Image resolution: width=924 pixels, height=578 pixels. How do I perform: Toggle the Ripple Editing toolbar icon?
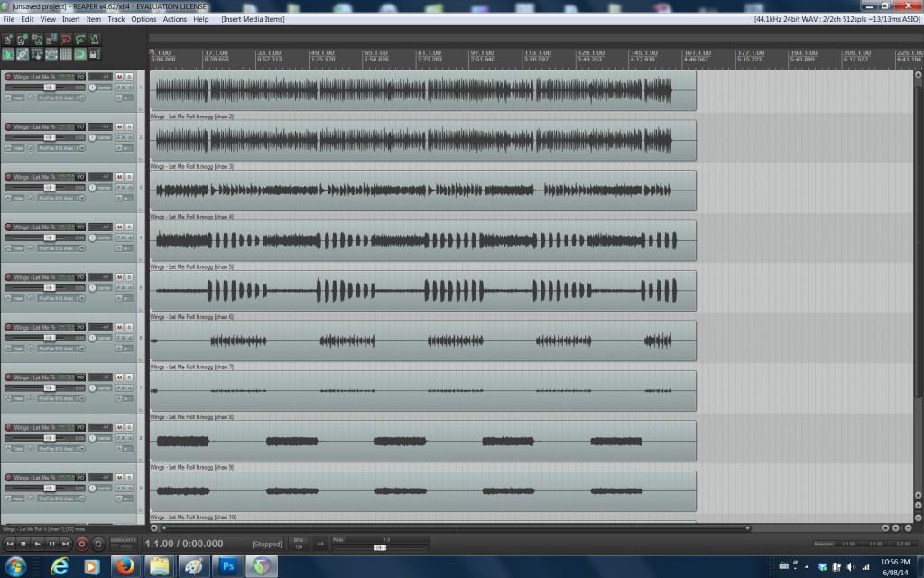point(37,54)
